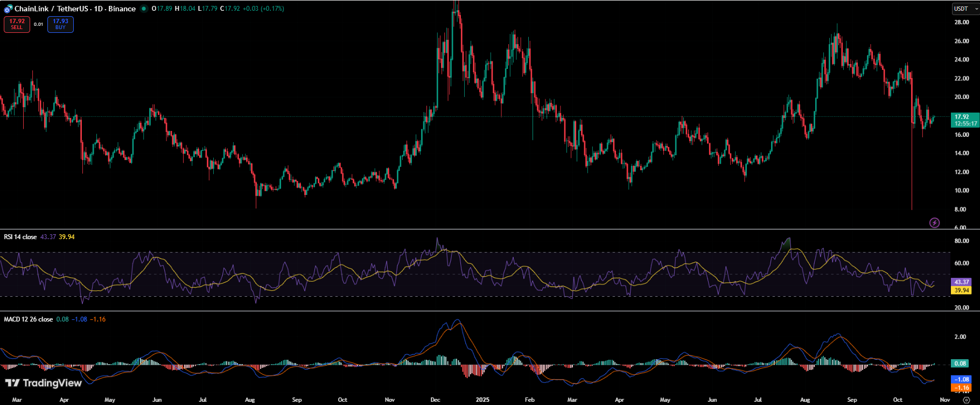The image size is (980, 405).
Task: Click the teal 0.08 histogram value label
Action: [961, 364]
